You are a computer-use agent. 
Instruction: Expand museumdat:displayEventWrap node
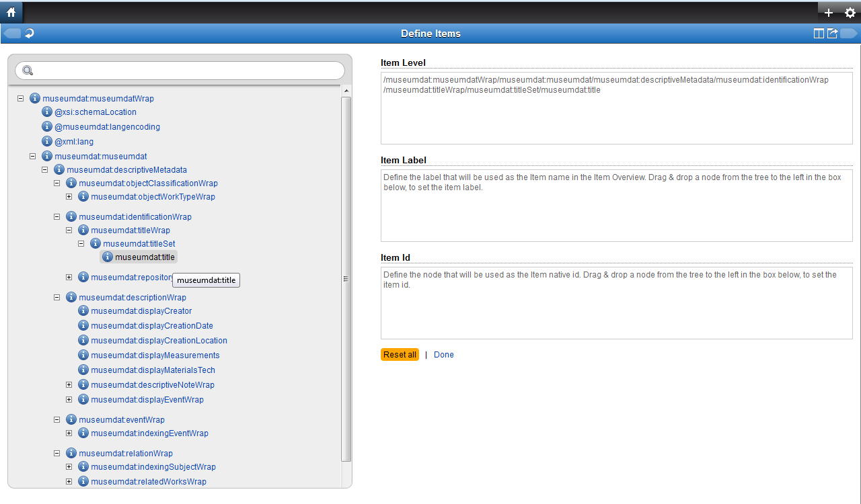pos(69,399)
